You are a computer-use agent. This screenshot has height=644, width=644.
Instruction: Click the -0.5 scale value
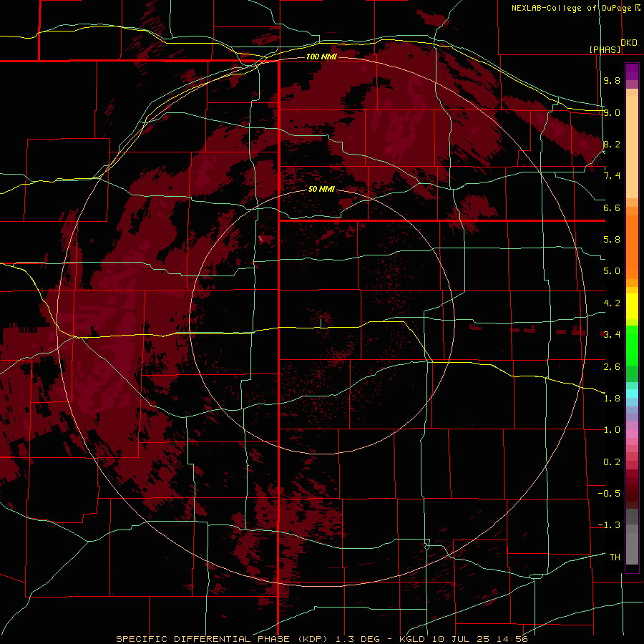click(x=609, y=494)
